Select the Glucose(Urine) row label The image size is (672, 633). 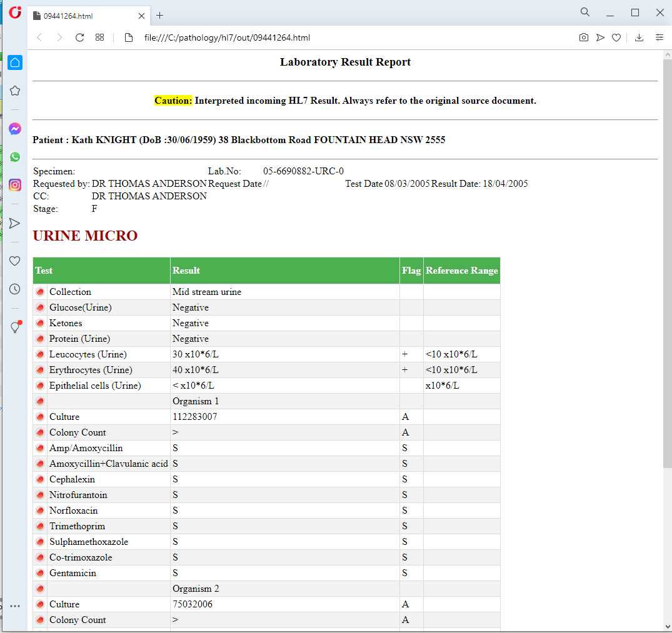80,307
